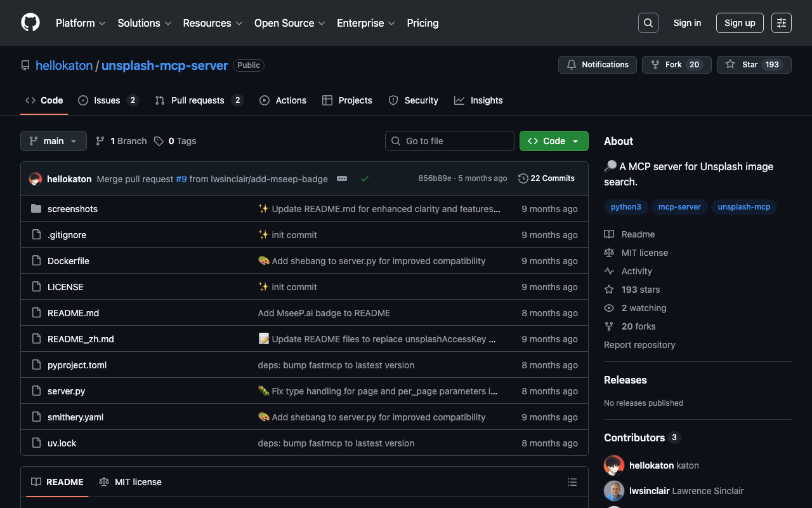This screenshot has width=812, height=508.
Task: Click the Go to file search field
Action: pos(450,141)
